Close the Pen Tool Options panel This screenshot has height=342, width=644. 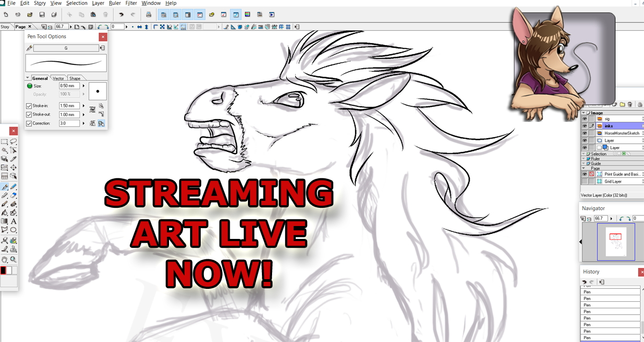103,37
